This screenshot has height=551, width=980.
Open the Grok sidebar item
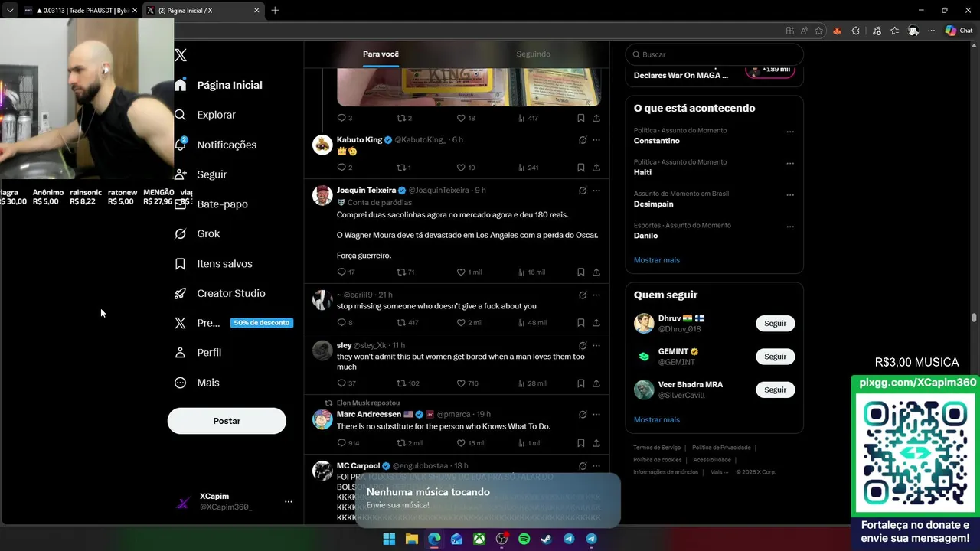tap(197, 233)
